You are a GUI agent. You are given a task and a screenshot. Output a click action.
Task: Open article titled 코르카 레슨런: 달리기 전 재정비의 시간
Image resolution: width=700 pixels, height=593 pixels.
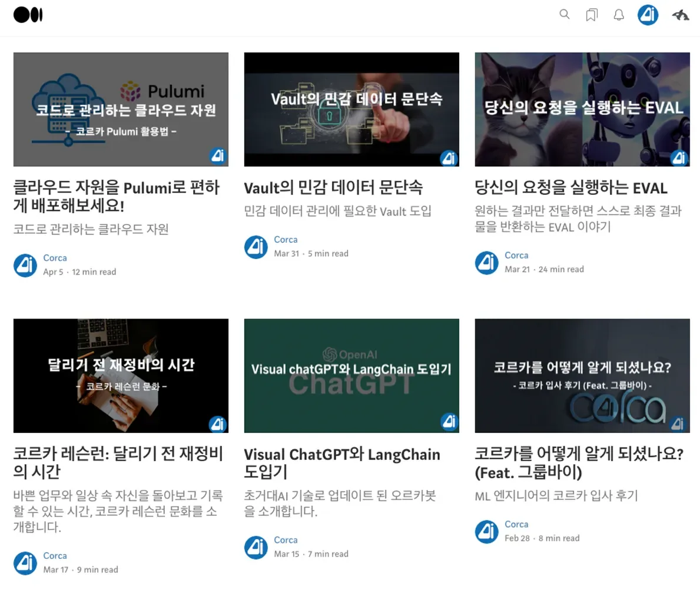pyautogui.click(x=118, y=463)
